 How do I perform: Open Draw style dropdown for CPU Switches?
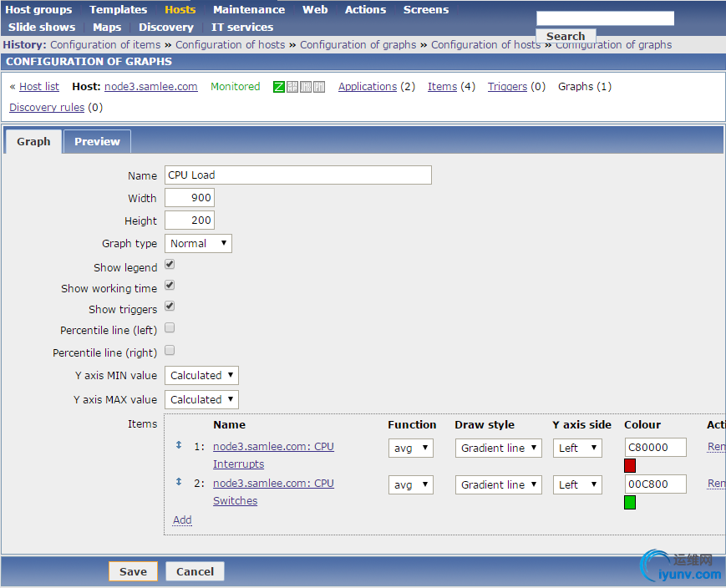coord(498,484)
